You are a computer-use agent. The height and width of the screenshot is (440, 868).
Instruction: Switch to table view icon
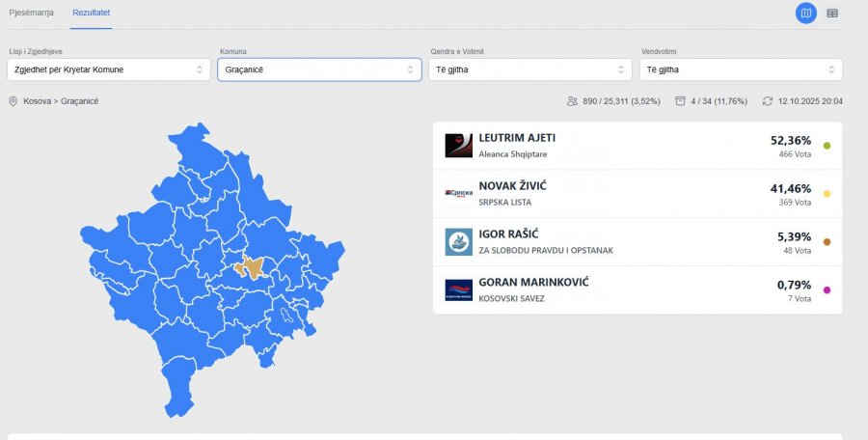coord(832,14)
